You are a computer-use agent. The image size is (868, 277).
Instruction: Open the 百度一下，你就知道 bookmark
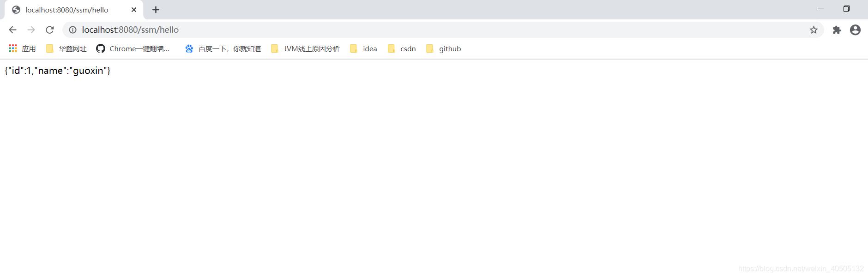tap(223, 48)
